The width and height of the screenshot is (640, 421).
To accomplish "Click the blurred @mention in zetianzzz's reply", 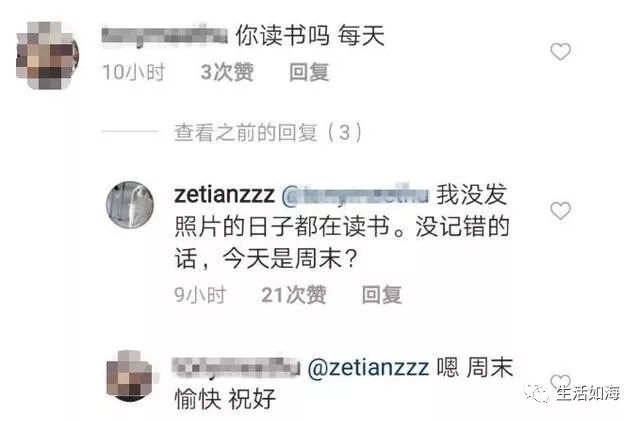I will (x=356, y=195).
